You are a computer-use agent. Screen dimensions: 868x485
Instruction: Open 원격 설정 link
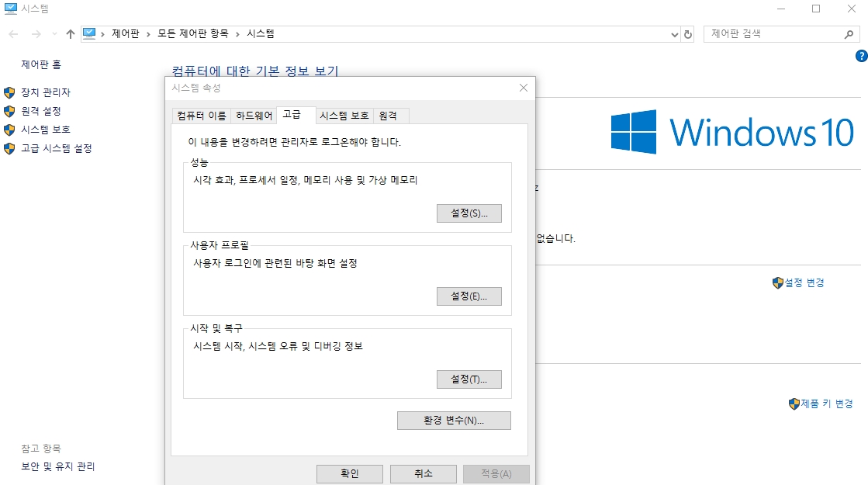[x=41, y=111]
